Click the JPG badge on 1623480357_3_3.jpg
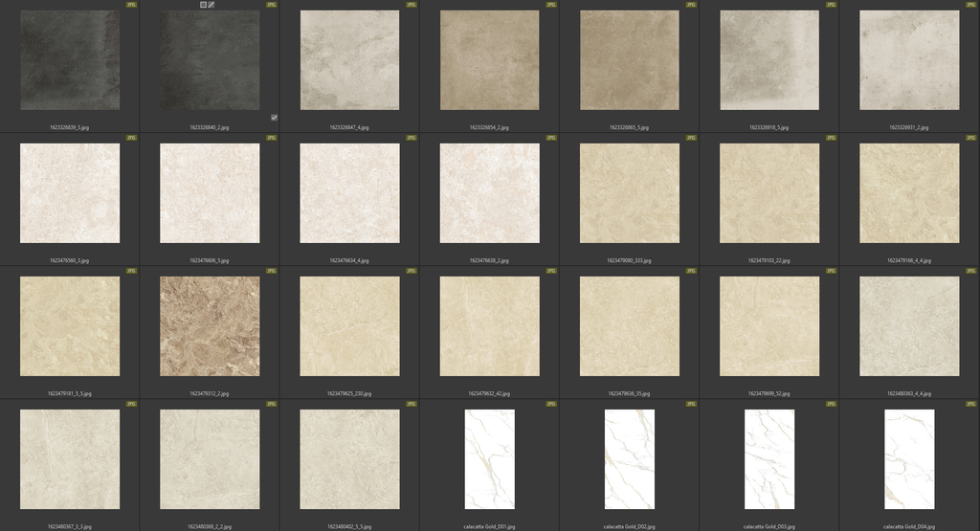The width and height of the screenshot is (980, 531). point(131,404)
